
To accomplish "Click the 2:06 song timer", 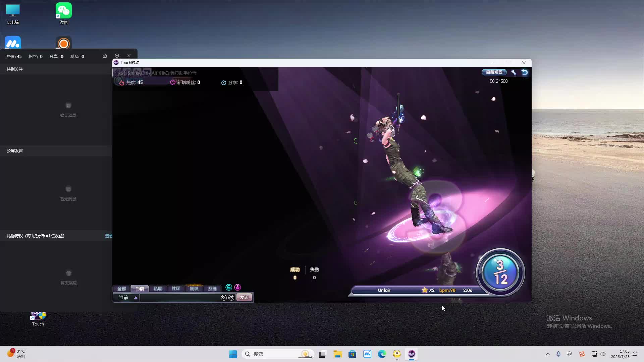I will (468, 290).
